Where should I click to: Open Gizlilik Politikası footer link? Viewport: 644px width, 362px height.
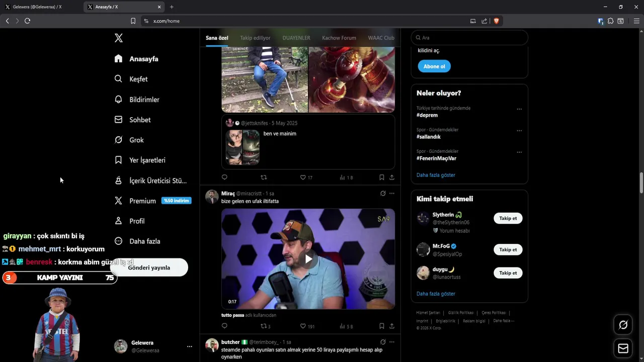point(460,313)
